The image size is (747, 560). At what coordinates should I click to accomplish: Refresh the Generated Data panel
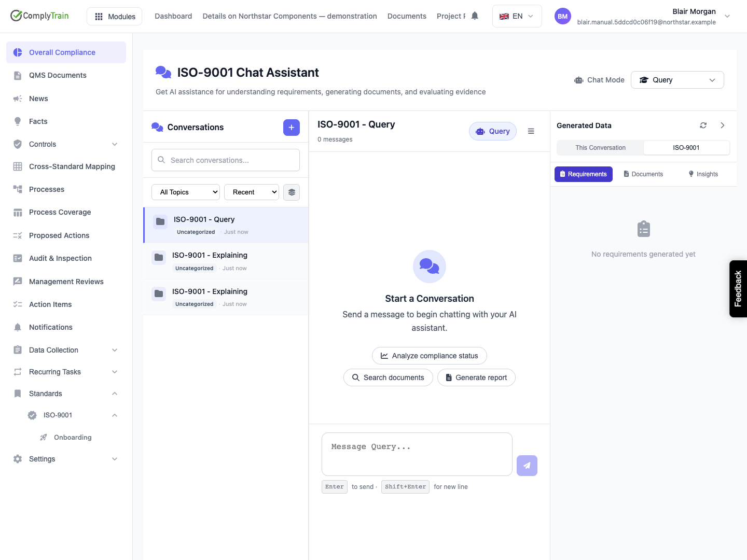[703, 125]
